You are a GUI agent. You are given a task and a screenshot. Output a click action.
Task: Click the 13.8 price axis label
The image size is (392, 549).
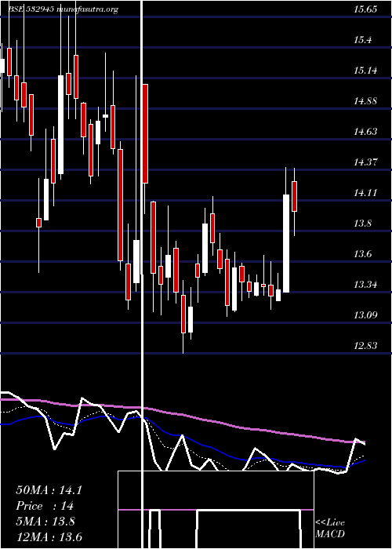(x=362, y=224)
